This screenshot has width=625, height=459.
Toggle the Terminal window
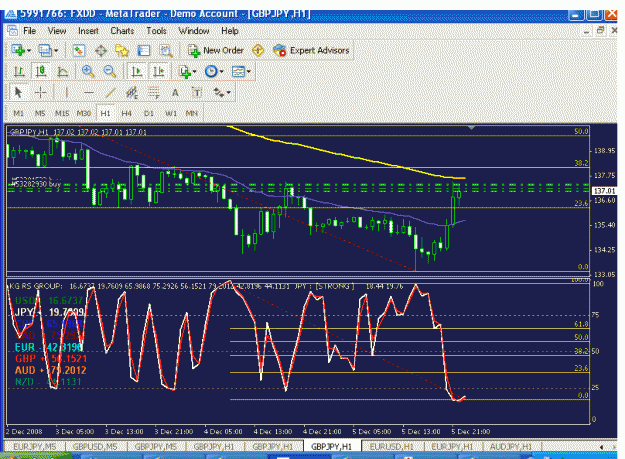coord(143,51)
